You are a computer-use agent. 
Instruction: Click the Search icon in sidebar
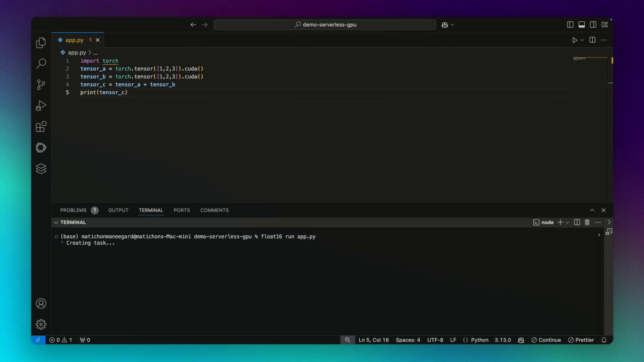pyautogui.click(x=41, y=63)
